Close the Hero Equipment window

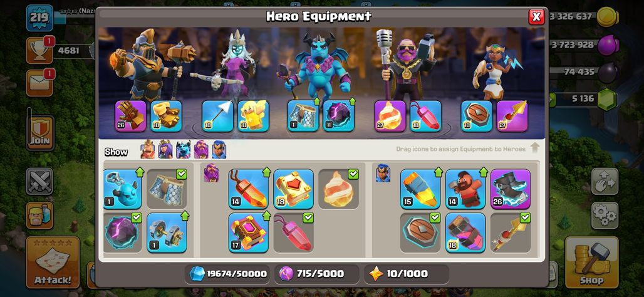pyautogui.click(x=536, y=17)
